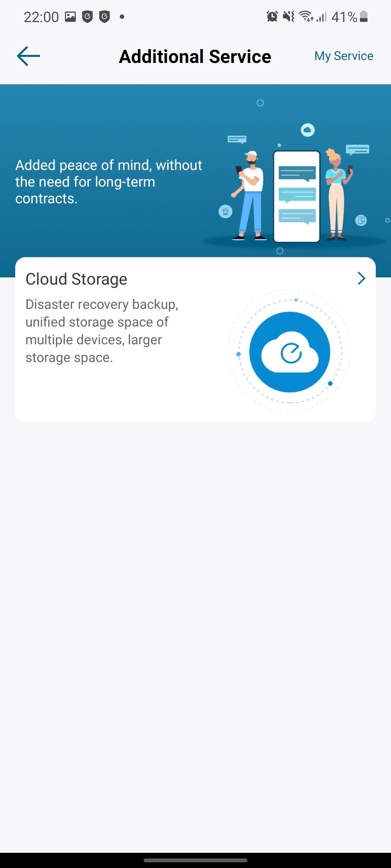
Task: Tap the Wi-Fi status bar icon
Action: (306, 16)
